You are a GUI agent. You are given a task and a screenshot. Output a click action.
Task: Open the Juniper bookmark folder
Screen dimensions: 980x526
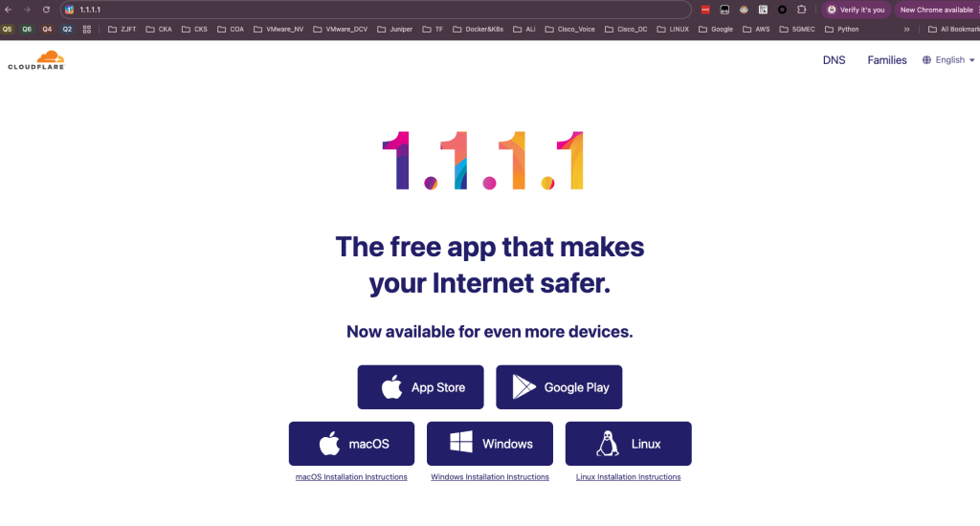tap(395, 30)
